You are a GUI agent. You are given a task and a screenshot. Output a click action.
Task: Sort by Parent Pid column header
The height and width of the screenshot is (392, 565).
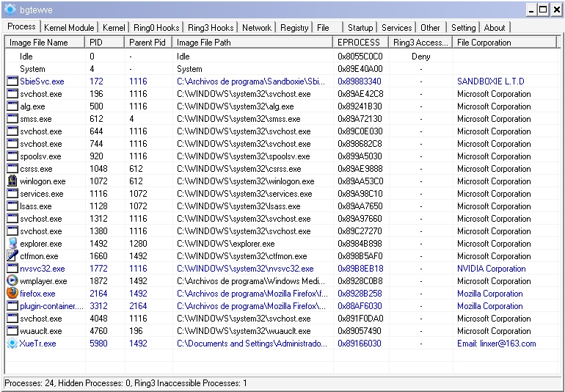148,43
